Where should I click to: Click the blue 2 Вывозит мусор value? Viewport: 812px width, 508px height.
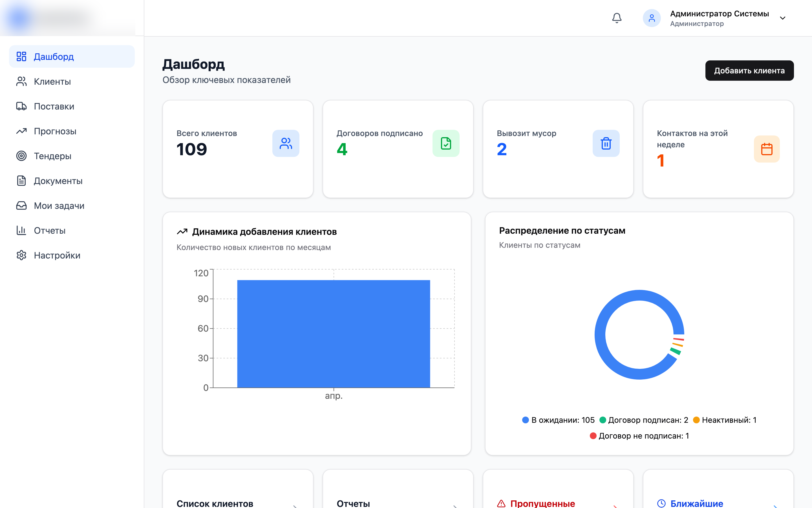pyautogui.click(x=502, y=149)
